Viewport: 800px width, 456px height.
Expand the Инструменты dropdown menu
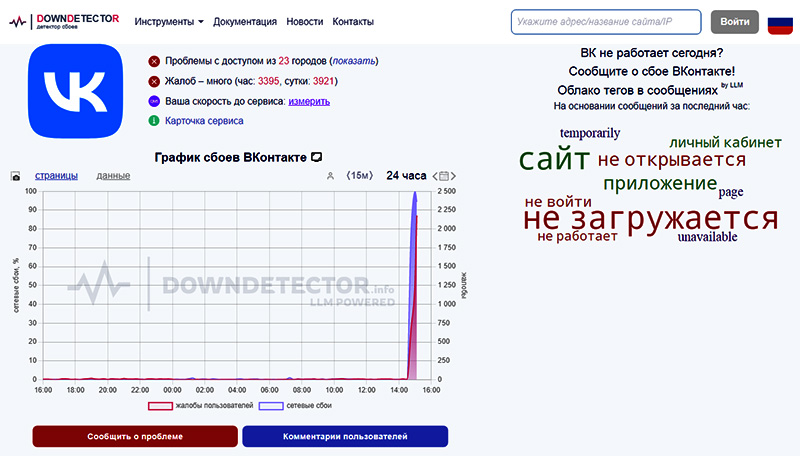click(169, 22)
